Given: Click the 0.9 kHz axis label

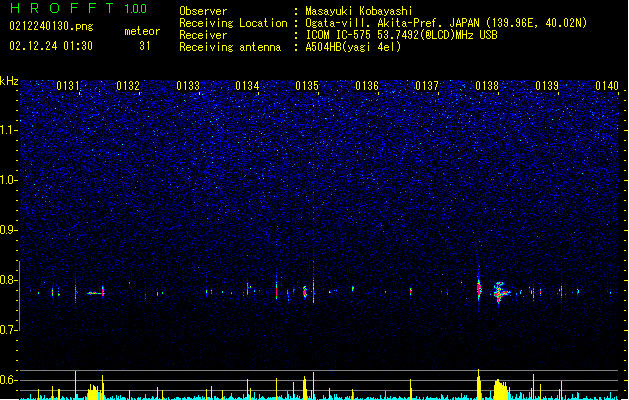Looking at the screenshot, I should coord(9,230).
